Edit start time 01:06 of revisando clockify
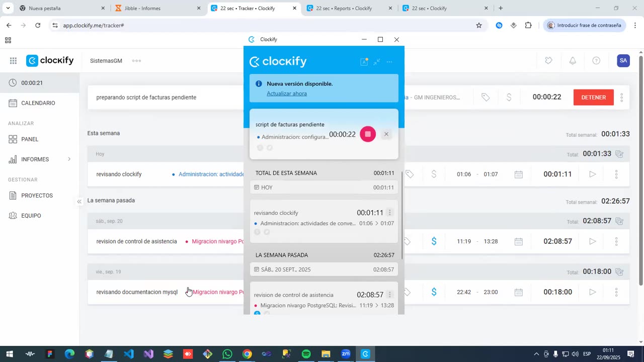The image size is (644, 362). [x=464, y=174]
